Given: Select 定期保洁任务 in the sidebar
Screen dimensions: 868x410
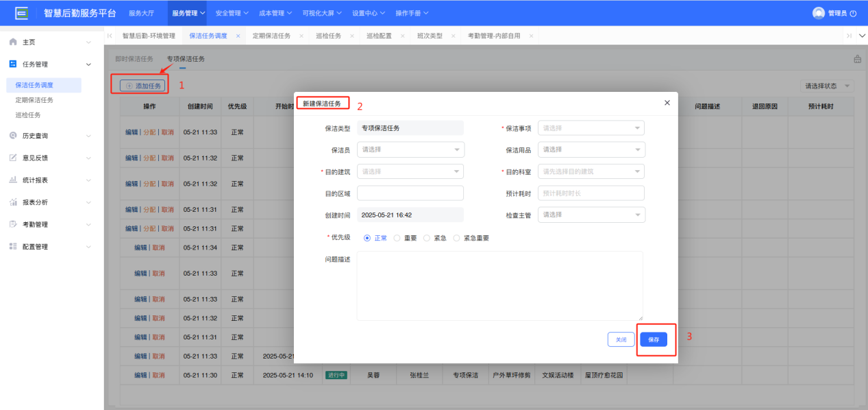Looking at the screenshot, I should pyautogui.click(x=34, y=100).
